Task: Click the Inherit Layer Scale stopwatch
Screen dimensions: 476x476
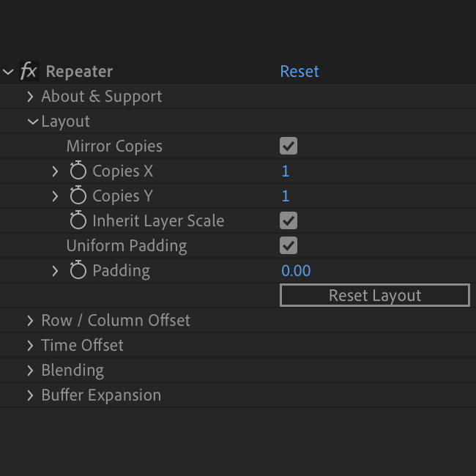Action: 78,221
